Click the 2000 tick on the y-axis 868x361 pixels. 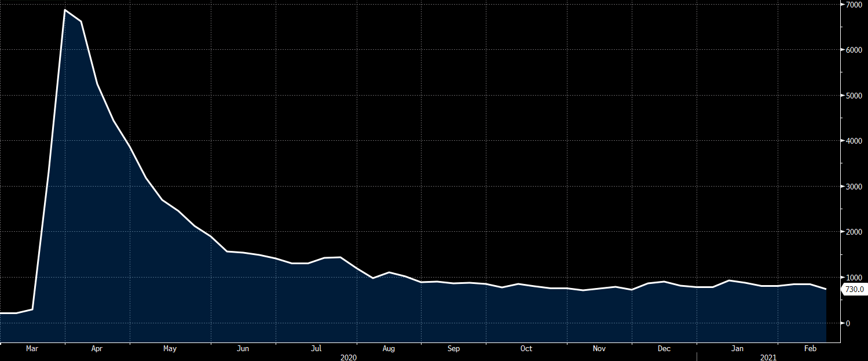pos(854,232)
